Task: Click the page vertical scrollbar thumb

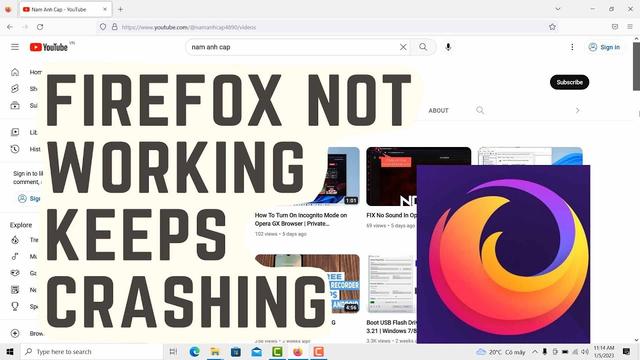Action: click(636, 66)
